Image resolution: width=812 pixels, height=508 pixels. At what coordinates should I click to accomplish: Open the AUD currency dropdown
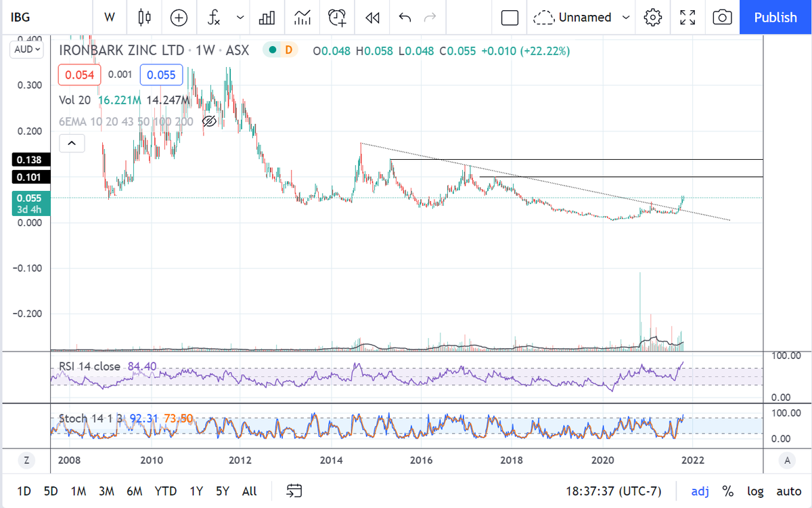(x=28, y=50)
